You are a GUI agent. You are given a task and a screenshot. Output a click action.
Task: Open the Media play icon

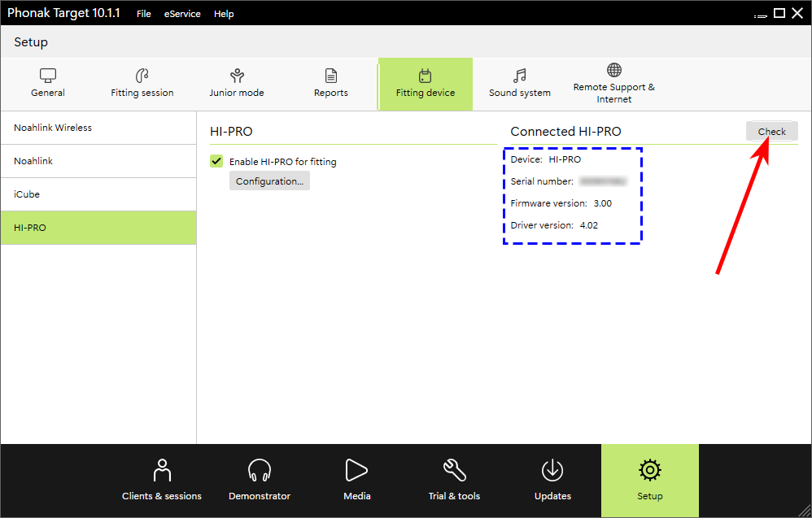pos(356,470)
